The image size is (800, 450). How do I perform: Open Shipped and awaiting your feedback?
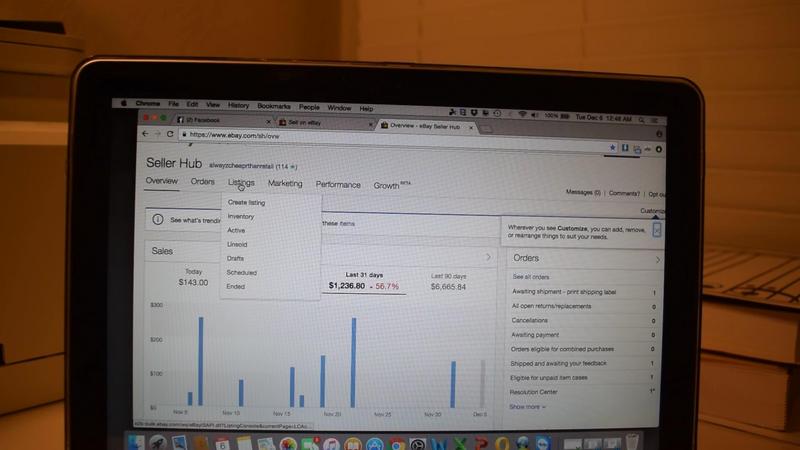coord(558,363)
